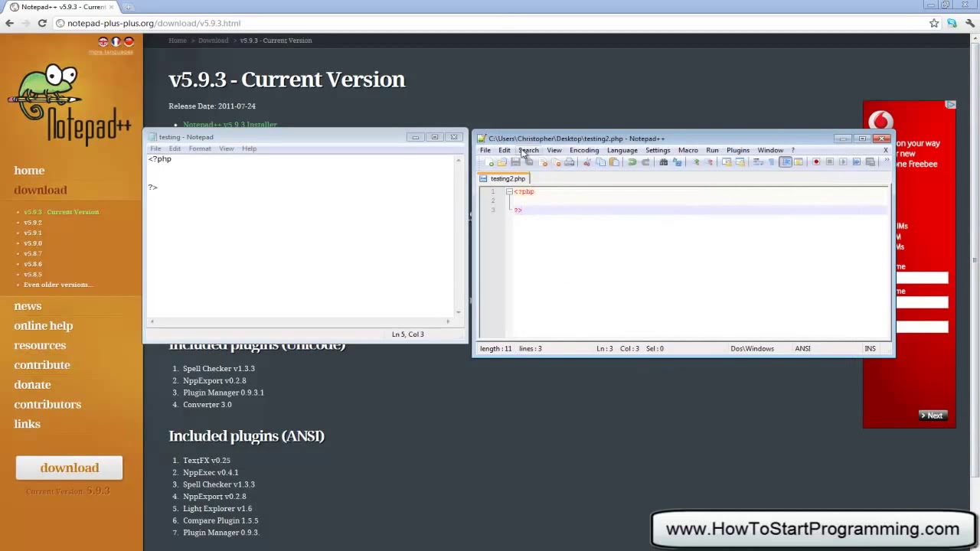
Task: Reload the page in the browser
Action: (x=42, y=23)
